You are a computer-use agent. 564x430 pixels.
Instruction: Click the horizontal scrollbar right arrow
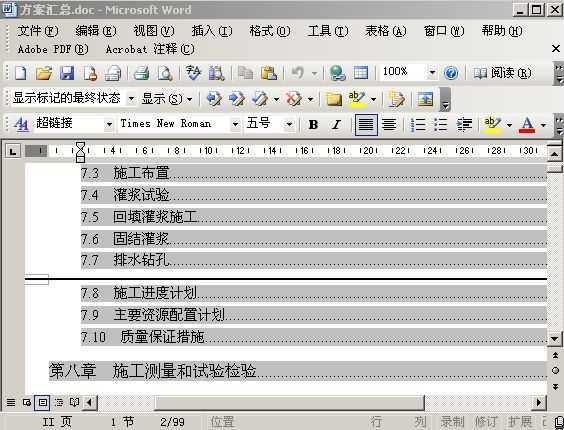539,402
